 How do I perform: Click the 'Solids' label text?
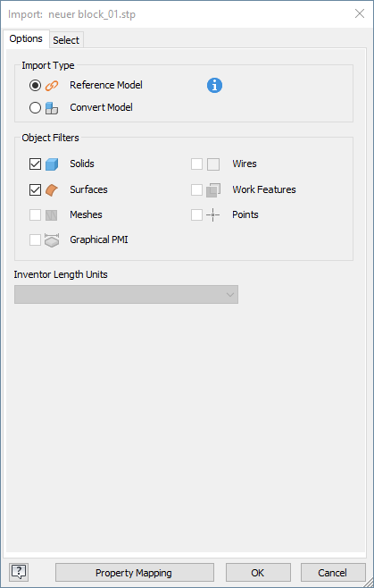click(x=82, y=164)
